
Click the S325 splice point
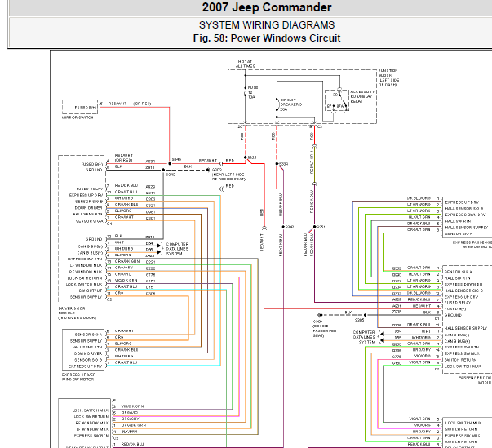245,157
